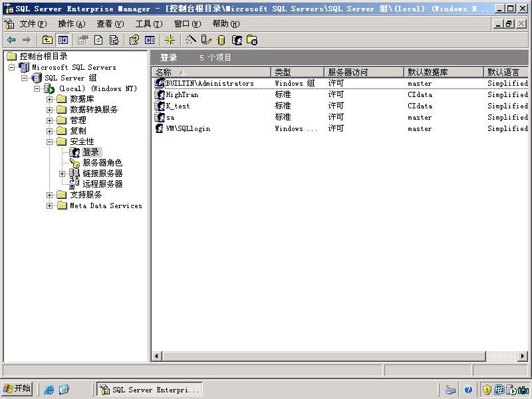Click the 开始 Start button
This screenshot has width=532, height=399.
[x=17, y=389]
